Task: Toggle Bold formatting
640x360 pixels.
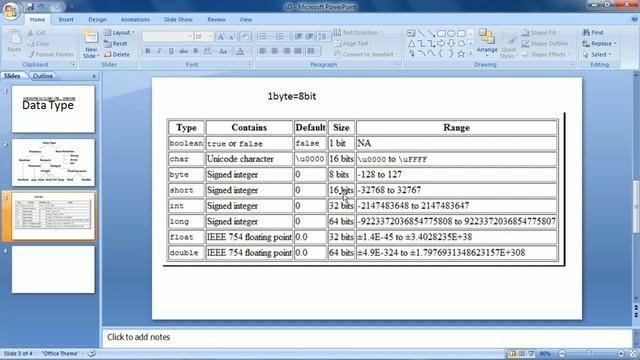Action: pyautogui.click(x=148, y=51)
